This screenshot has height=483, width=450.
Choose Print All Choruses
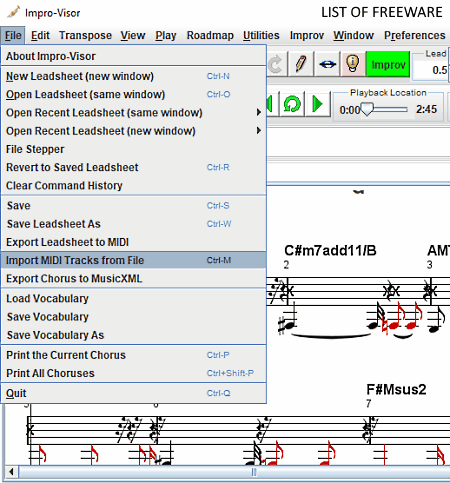(133, 373)
